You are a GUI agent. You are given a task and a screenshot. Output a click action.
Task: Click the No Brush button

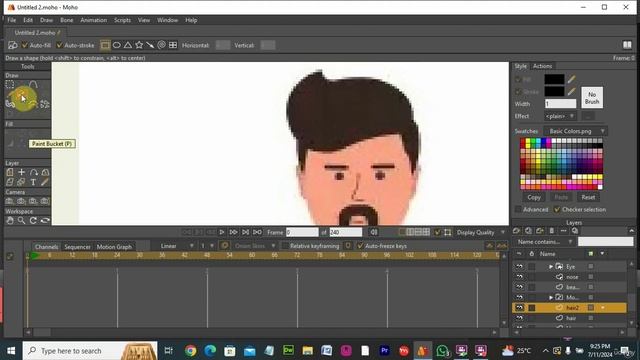click(592, 98)
